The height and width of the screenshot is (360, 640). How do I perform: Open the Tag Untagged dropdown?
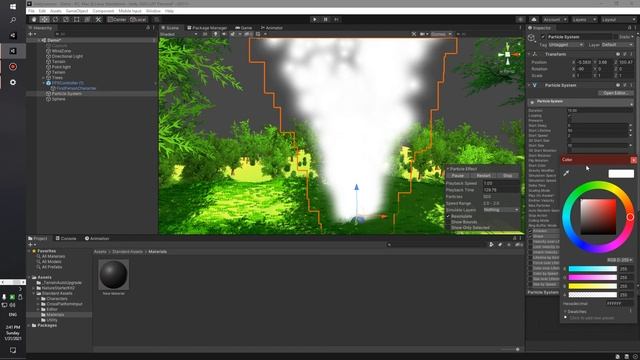pos(565,44)
